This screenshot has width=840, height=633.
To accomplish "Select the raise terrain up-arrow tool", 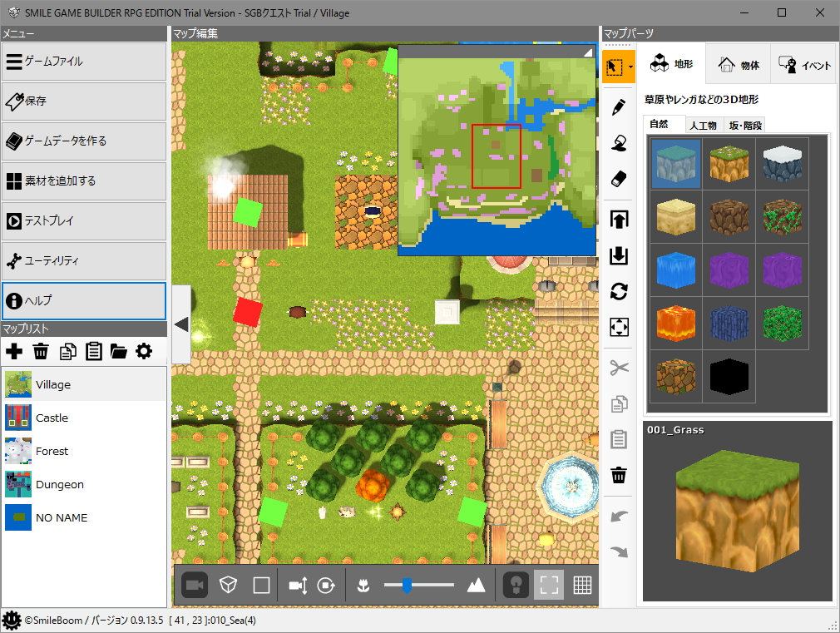I will coord(618,219).
